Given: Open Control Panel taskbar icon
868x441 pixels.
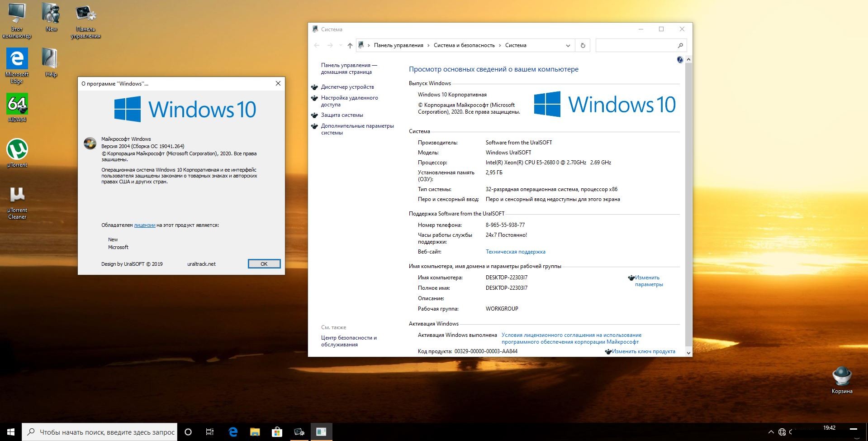Looking at the screenshot, I should tap(299, 432).
